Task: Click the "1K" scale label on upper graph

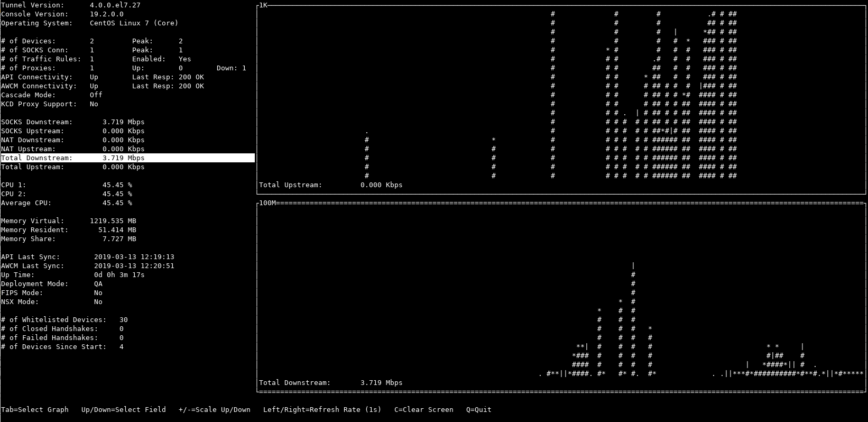Action: coord(263,5)
